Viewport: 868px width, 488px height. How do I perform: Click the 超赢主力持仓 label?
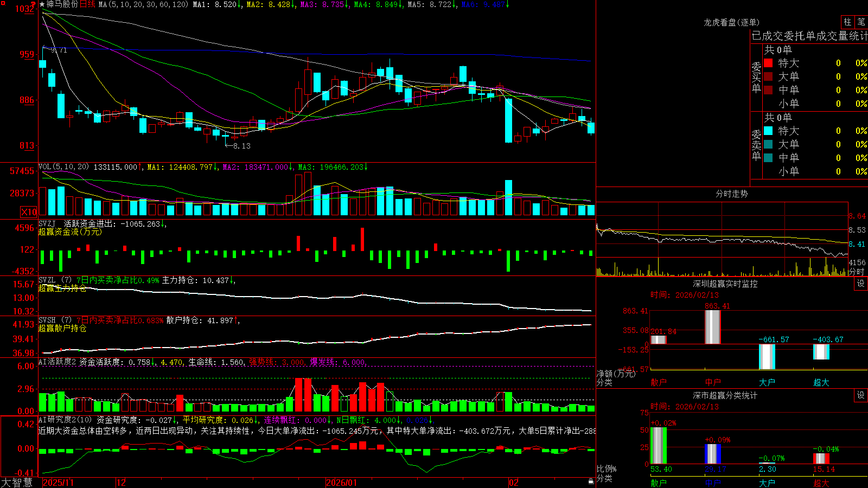pyautogui.click(x=62, y=288)
